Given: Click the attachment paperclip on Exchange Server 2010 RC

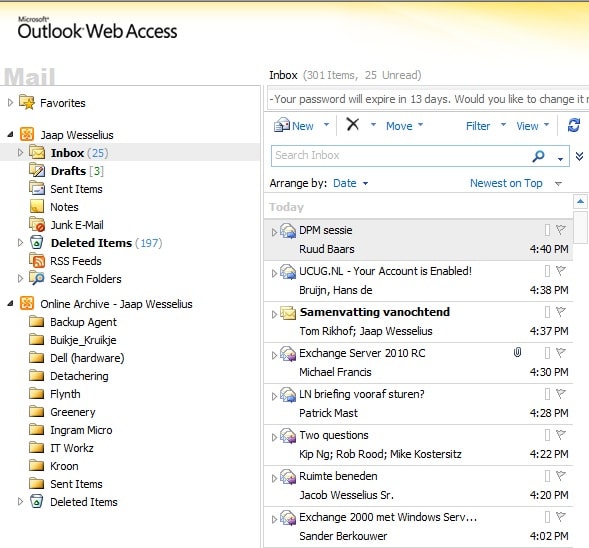Looking at the screenshot, I should coord(517,352).
